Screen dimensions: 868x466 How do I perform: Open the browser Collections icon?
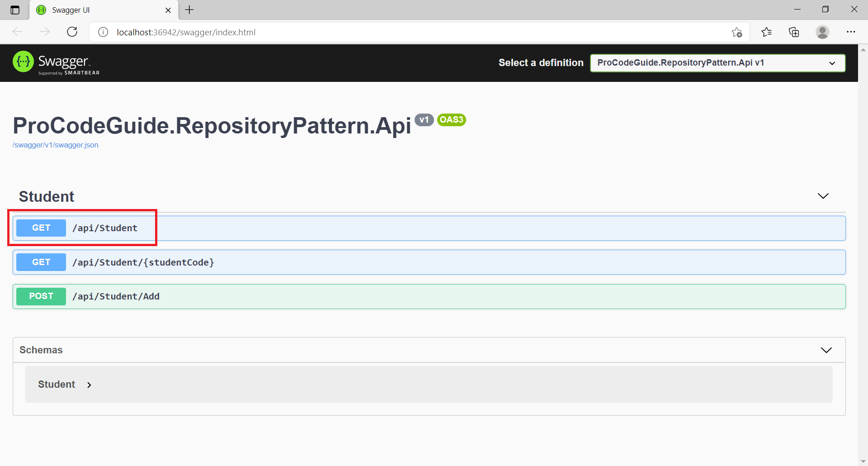coord(794,32)
